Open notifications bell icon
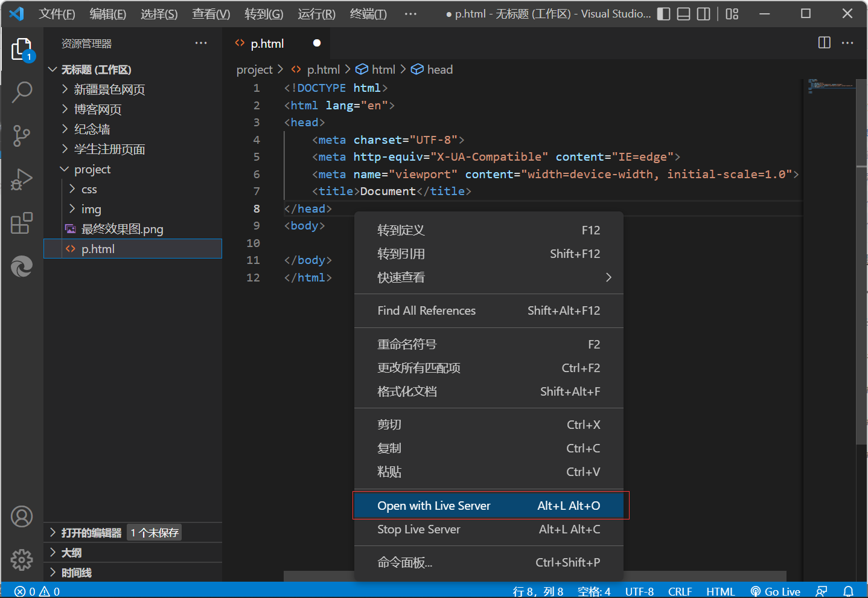868x598 pixels. click(848, 591)
